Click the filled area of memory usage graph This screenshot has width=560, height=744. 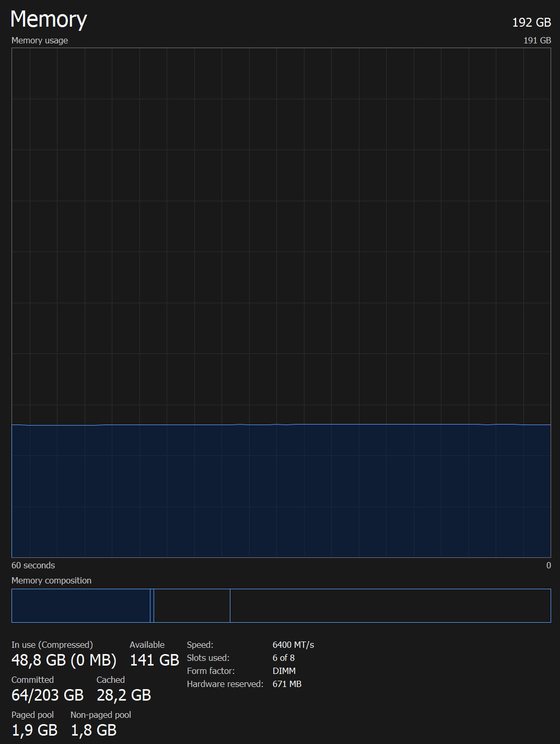click(281, 490)
